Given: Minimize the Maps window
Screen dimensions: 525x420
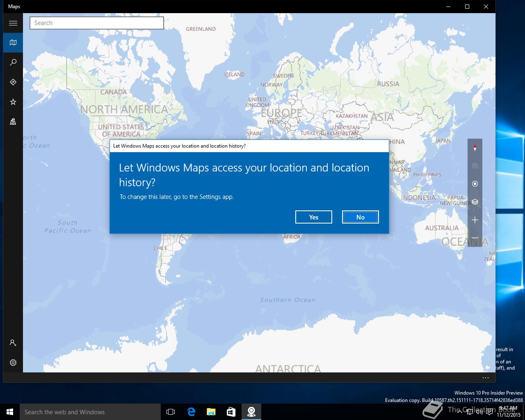Looking at the screenshot, I should click(448, 7).
